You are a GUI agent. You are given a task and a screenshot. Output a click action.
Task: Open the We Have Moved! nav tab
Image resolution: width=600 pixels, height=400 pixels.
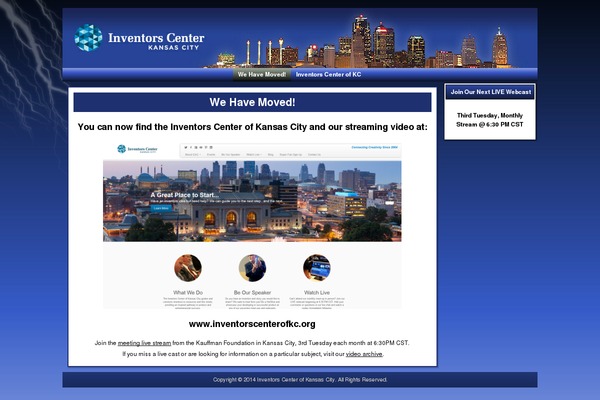[x=262, y=75]
